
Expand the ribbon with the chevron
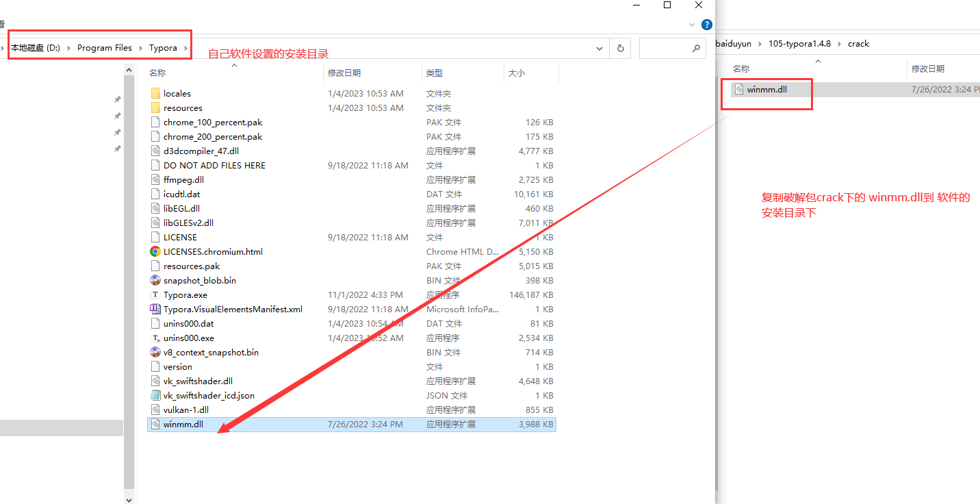(x=691, y=25)
